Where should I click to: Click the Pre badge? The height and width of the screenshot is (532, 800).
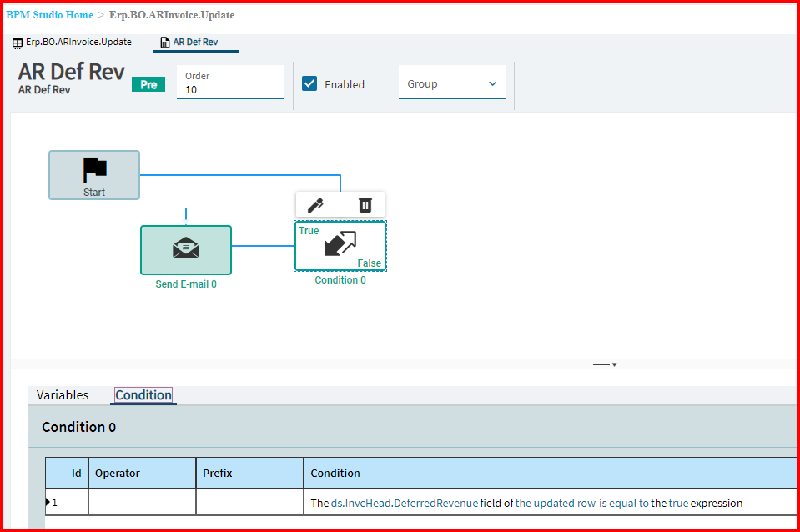point(148,85)
